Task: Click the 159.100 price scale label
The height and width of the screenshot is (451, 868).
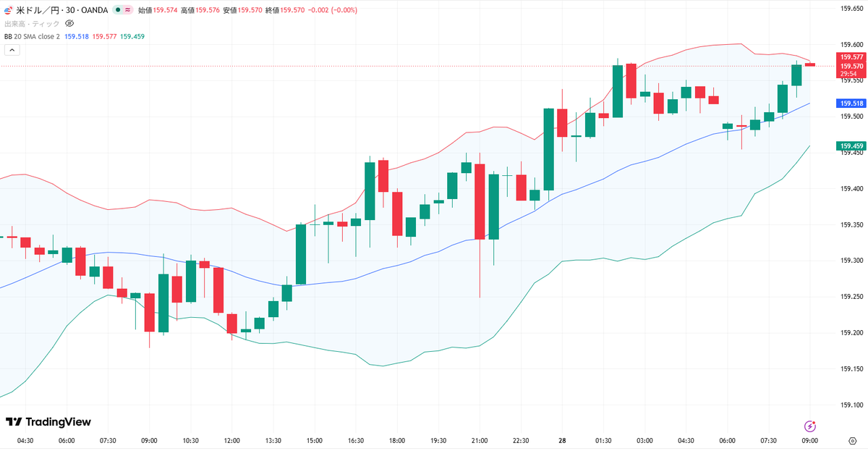Action: tap(851, 405)
